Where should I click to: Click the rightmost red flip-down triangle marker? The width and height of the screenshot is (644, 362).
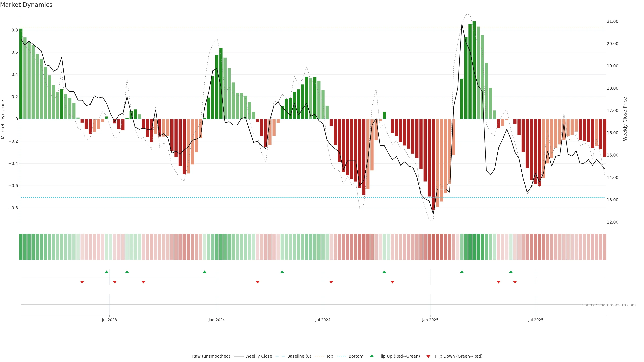tap(515, 282)
